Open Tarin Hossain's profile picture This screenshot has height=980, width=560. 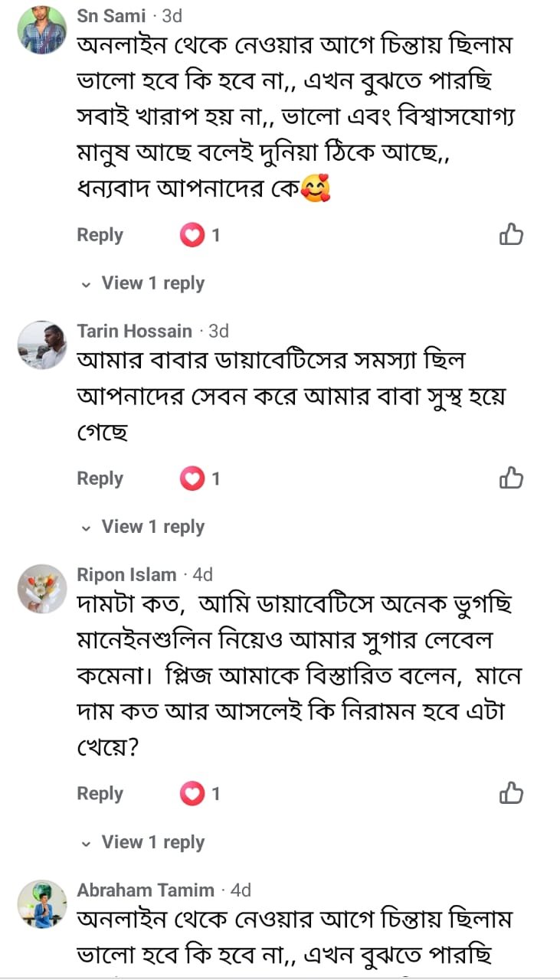(42, 345)
